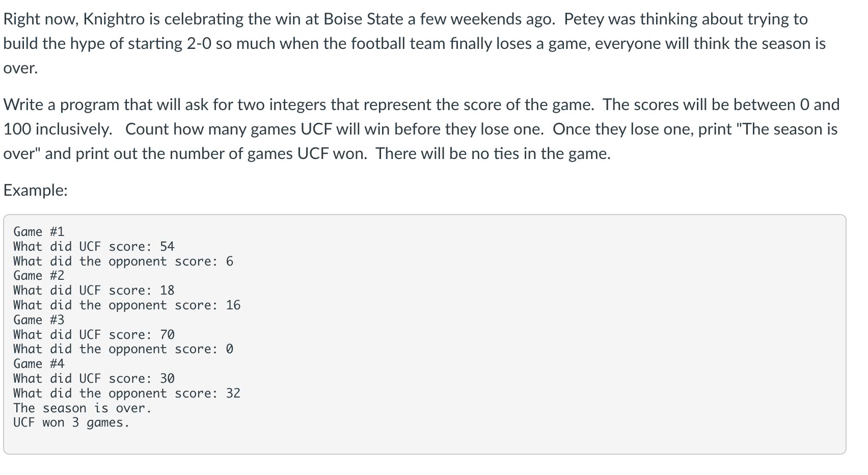
Task: Select the "Game #4" line
Action: [x=39, y=364]
